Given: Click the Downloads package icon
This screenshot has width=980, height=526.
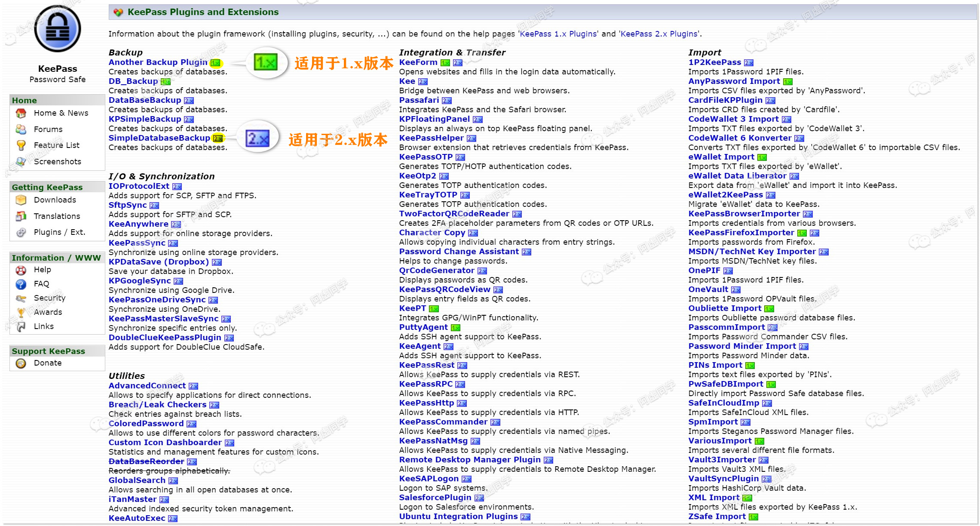Looking at the screenshot, I should (21, 200).
